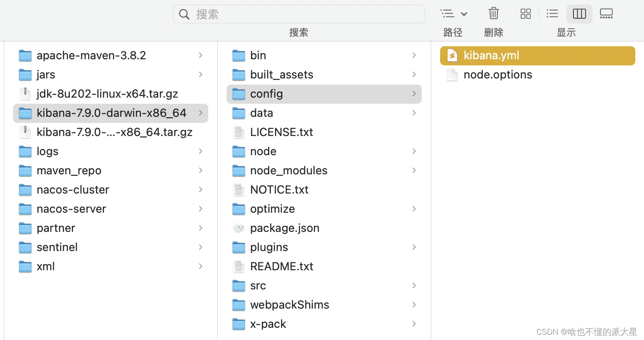Click the node.options file icon

tap(452, 75)
